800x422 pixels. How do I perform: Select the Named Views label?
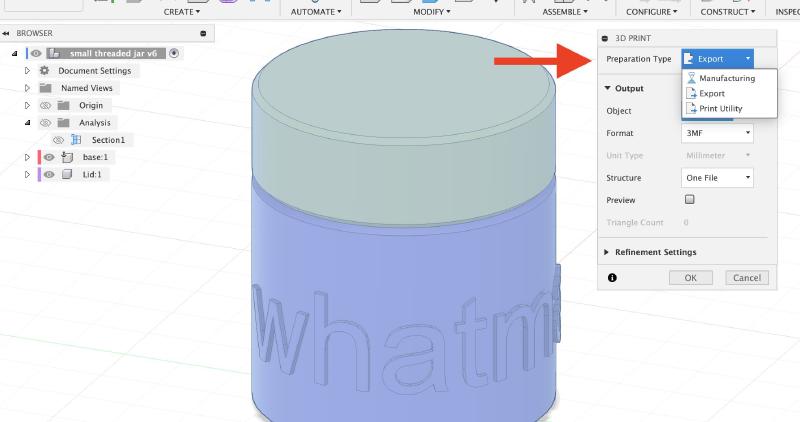click(x=87, y=88)
